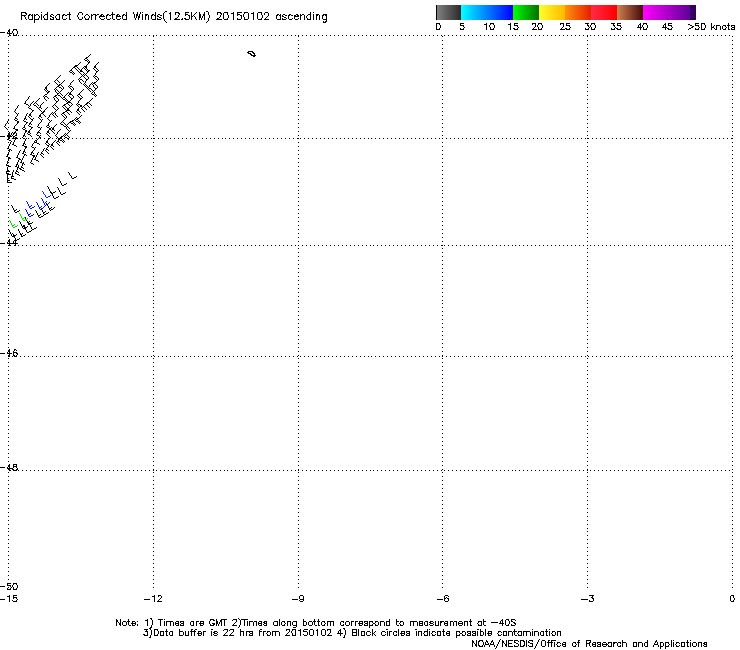This screenshot has height=650, width=740.
Task: Click the '20' label under the color scale
Action: point(537,27)
